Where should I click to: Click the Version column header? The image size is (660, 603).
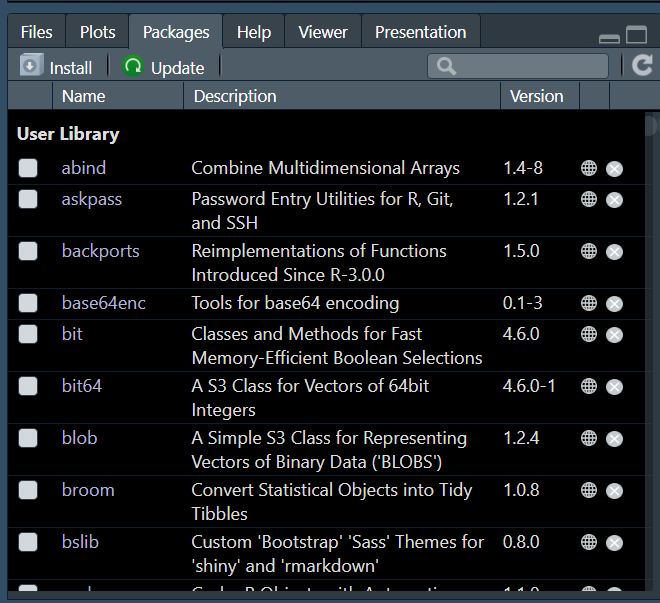click(x=540, y=96)
